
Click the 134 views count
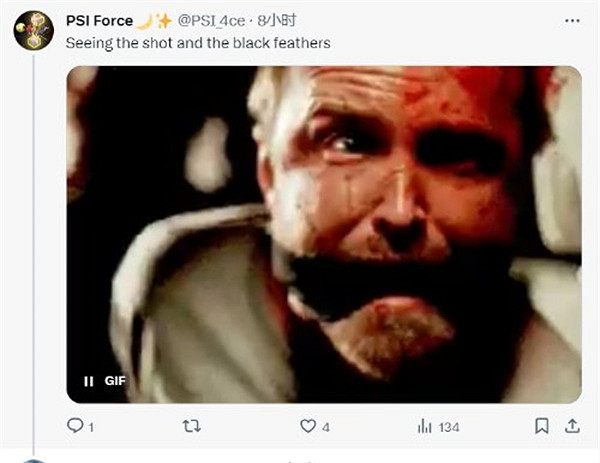tap(448, 427)
